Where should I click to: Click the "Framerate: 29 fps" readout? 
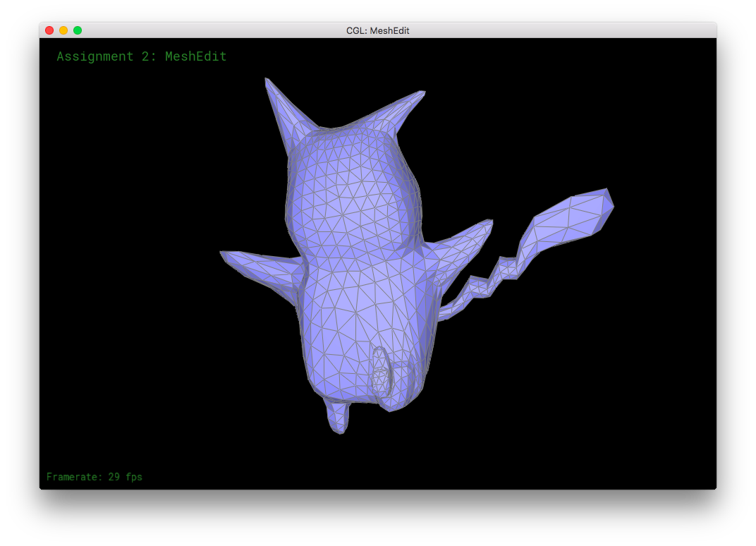94,477
